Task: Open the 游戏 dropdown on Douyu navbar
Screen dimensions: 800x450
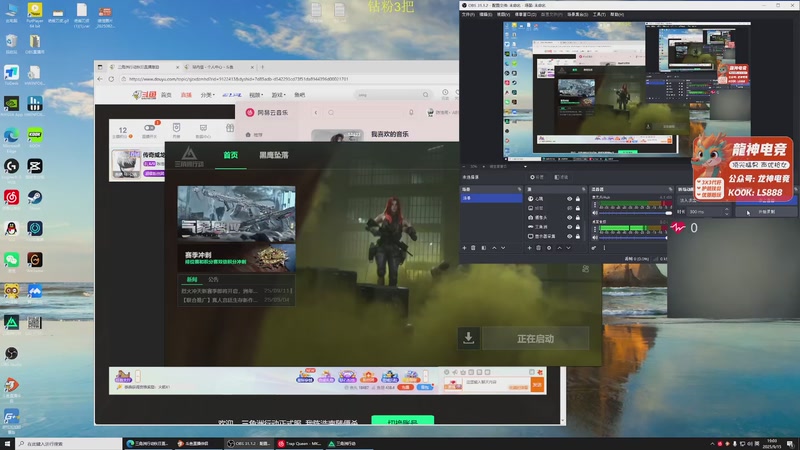Action: 279,95
